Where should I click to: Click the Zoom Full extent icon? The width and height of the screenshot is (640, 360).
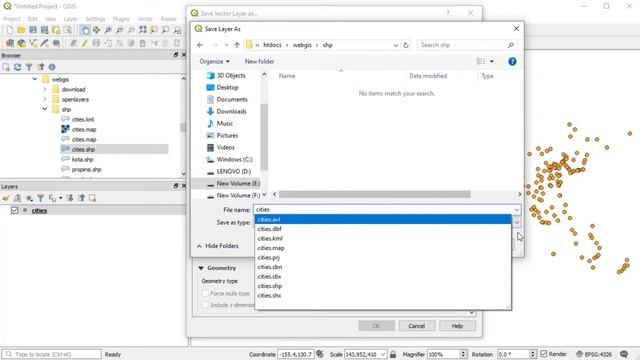pyautogui.click(x=142, y=30)
